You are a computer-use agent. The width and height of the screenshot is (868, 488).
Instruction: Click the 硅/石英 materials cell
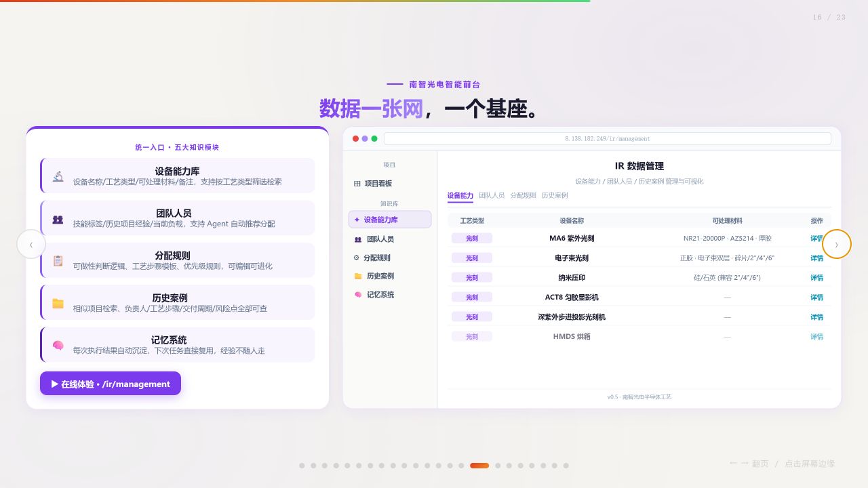coord(728,278)
